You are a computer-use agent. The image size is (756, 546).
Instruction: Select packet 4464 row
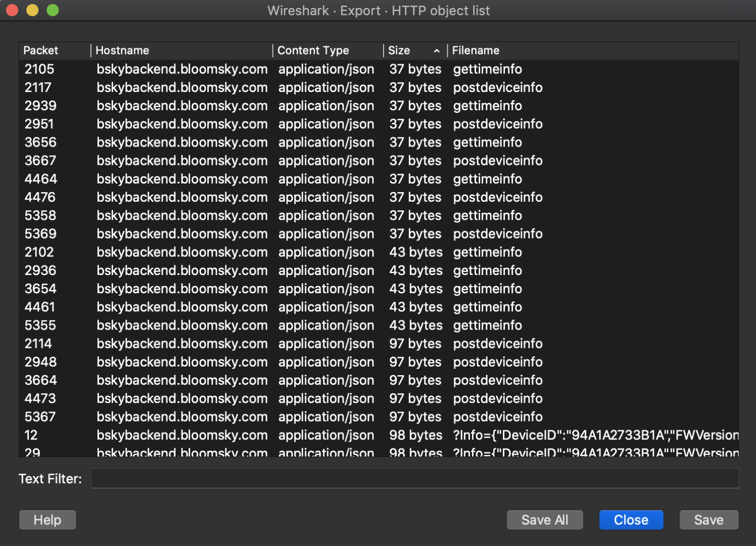pos(379,179)
